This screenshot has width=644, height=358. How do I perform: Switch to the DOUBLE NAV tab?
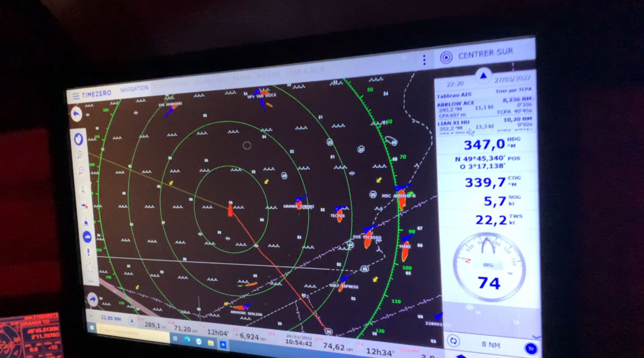(x=211, y=81)
